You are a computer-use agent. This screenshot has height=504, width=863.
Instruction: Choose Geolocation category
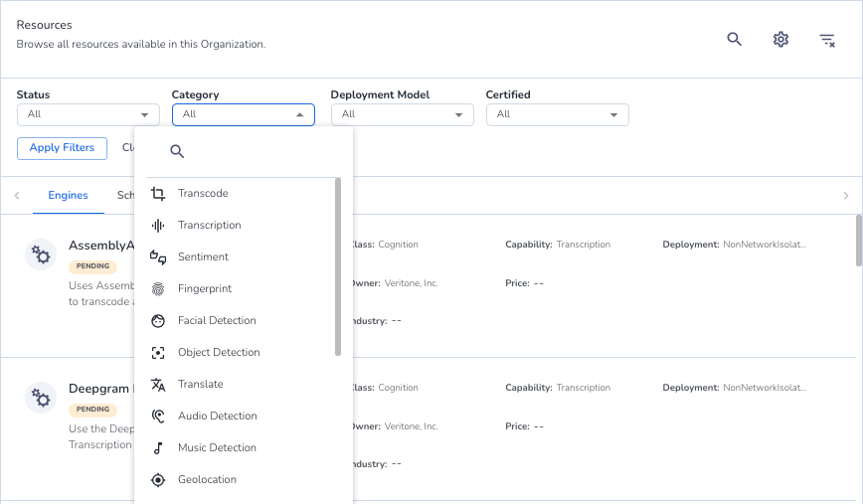point(240,480)
